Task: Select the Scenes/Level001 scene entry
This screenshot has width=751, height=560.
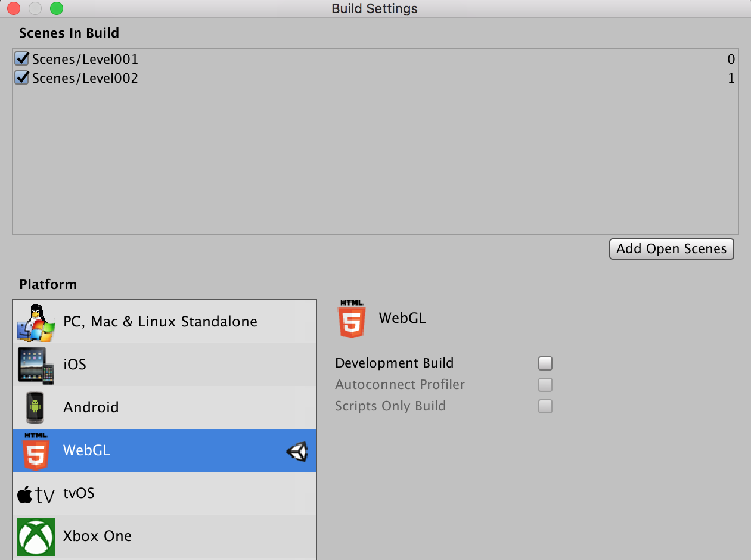Action: 374,59
